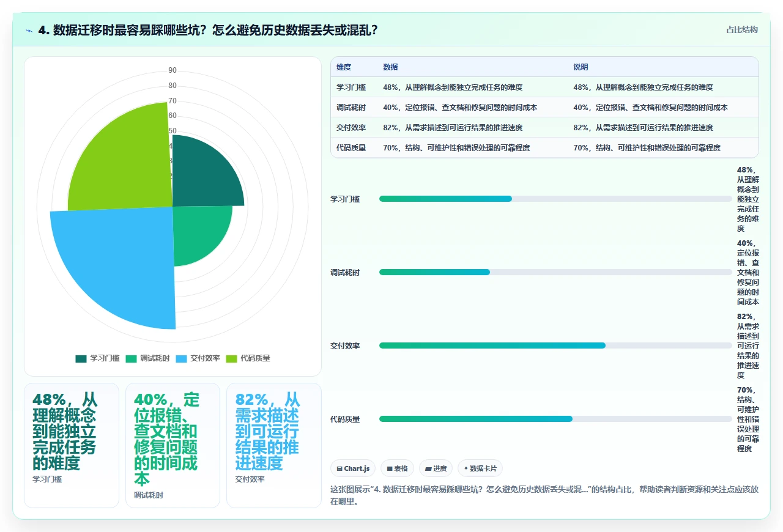Toggle 代码质量 legend color box

(231, 358)
